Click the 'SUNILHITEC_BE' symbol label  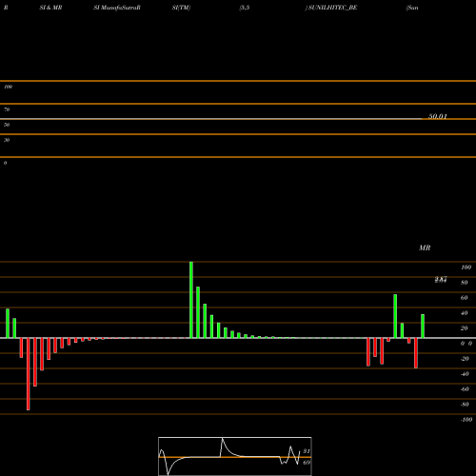point(332,8)
